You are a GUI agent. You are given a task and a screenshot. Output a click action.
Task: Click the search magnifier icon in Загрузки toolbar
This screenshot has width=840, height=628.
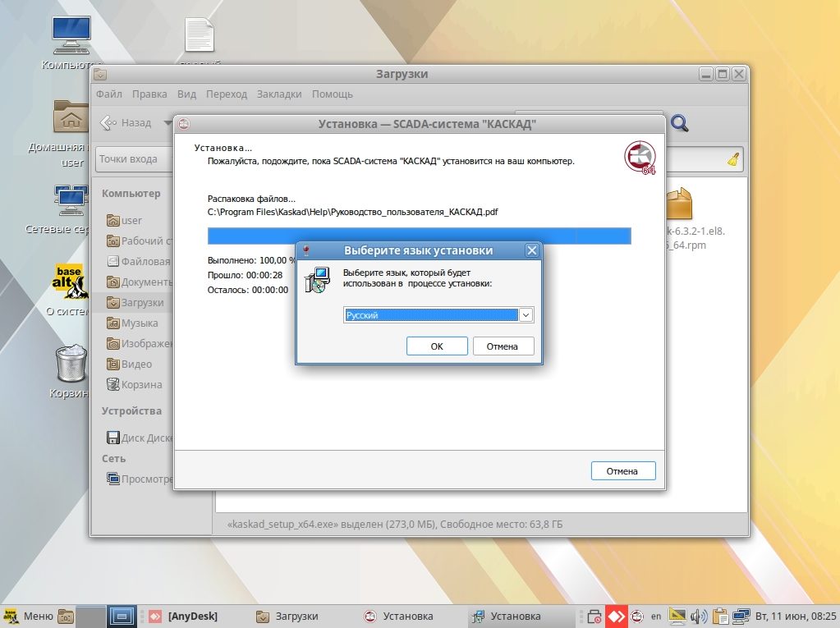679,124
